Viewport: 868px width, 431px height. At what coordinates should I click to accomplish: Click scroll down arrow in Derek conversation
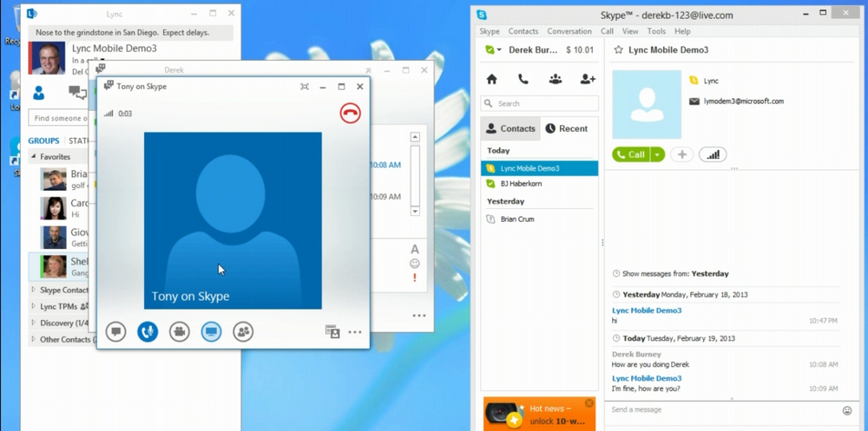pyautogui.click(x=415, y=211)
